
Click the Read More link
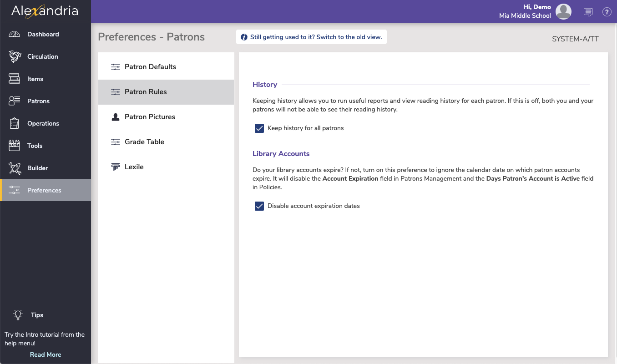tap(46, 354)
